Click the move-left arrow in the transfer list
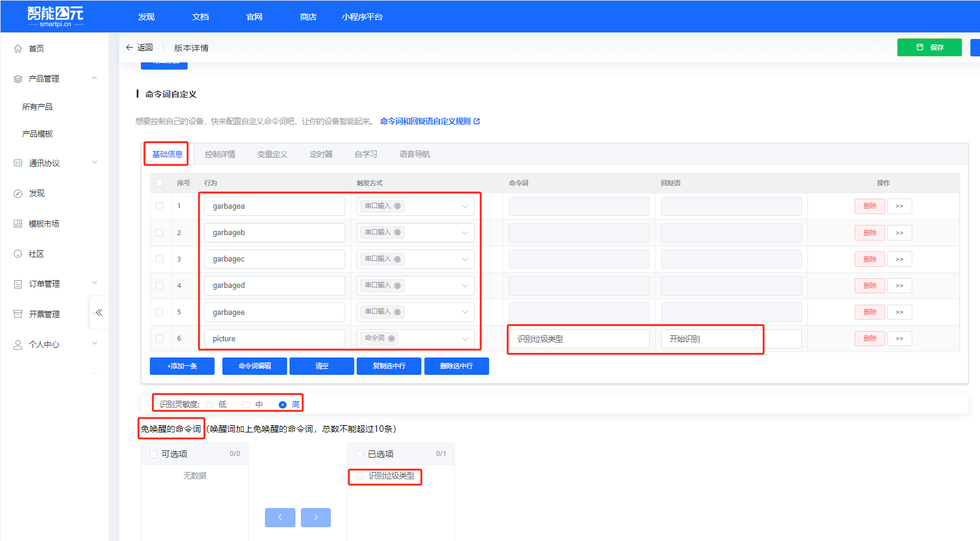Image resolution: width=980 pixels, height=541 pixels. (280, 518)
